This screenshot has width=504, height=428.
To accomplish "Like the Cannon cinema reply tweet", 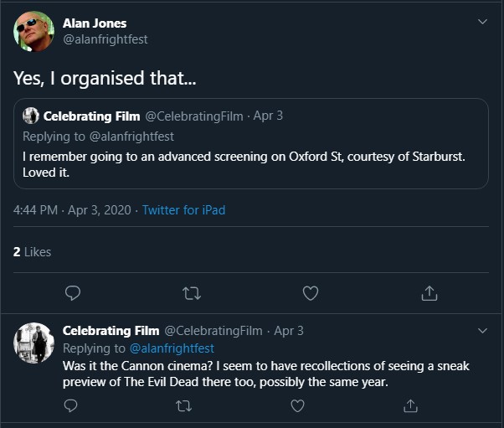I will coord(297,405).
